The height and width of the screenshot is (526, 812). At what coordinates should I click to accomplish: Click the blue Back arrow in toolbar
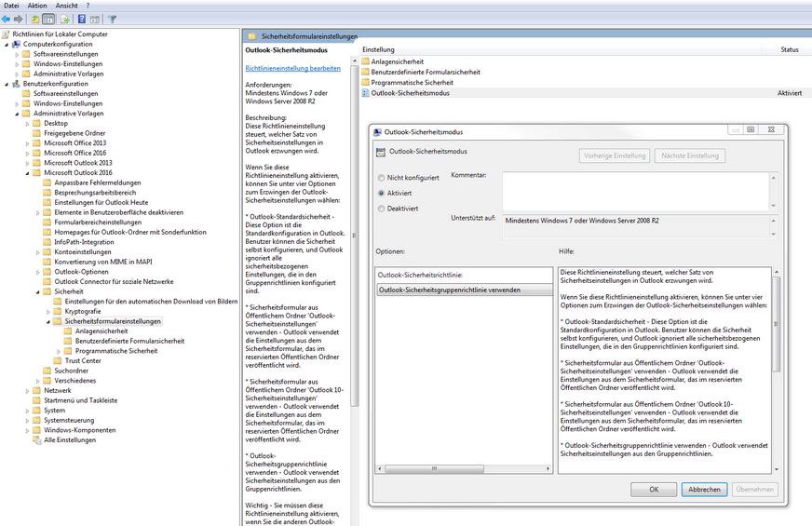(x=6, y=20)
